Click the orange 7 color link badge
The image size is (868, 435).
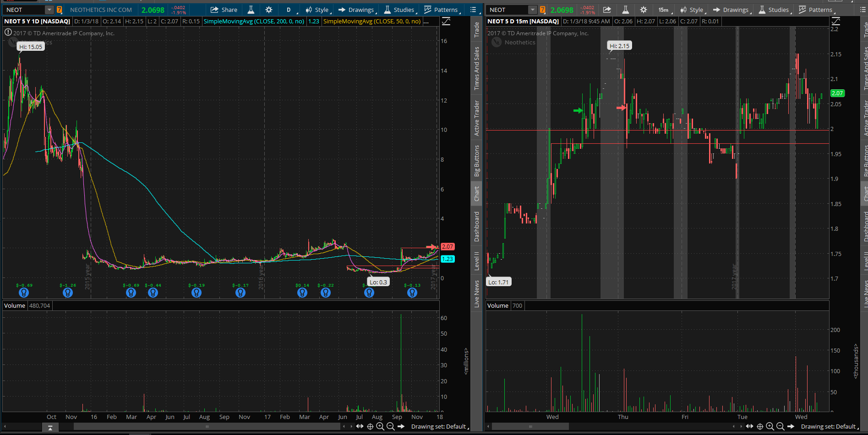(60, 10)
